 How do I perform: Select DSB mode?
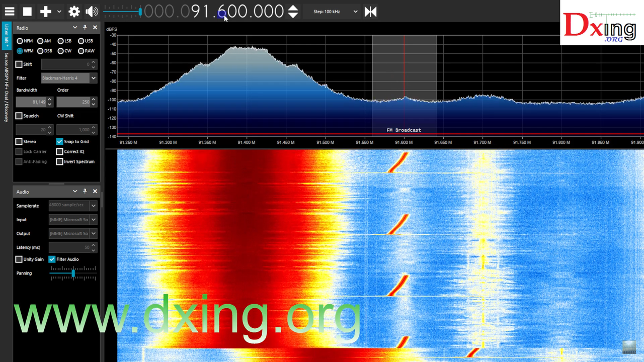pyautogui.click(x=45, y=51)
